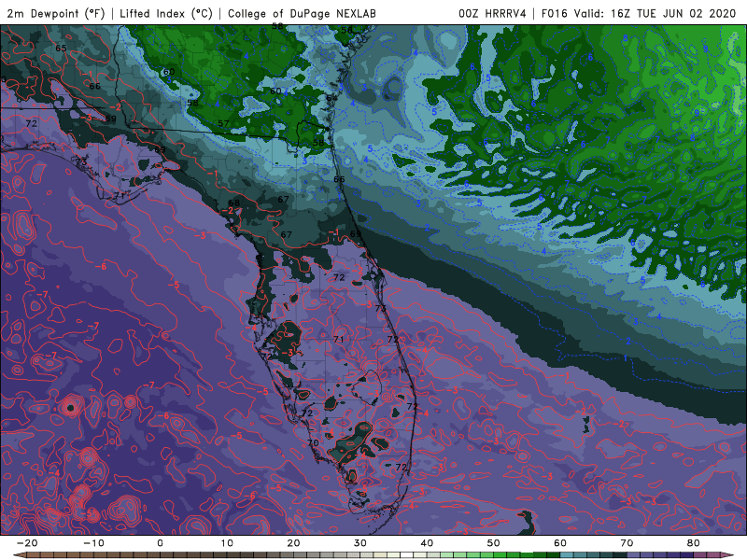The image size is (747, 560).
Task: Click the '40' color bar tick label
Action: pyautogui.click(x=427, y=543)
